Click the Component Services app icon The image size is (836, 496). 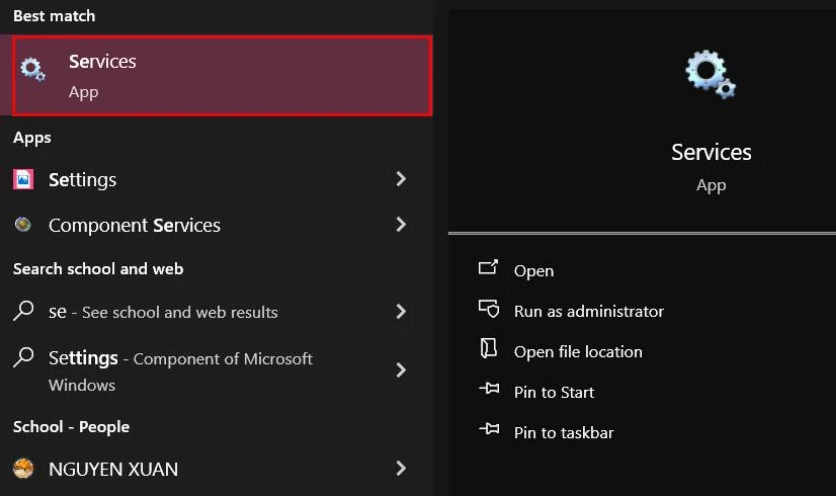pyautogui.click(x=23, y=225)
